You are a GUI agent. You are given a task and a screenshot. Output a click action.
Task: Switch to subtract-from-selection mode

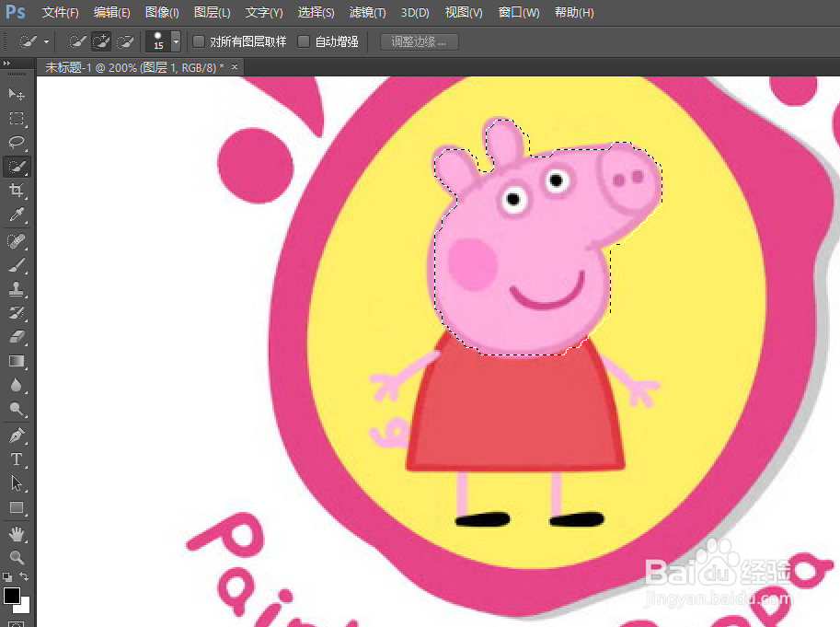pos(125,41)
